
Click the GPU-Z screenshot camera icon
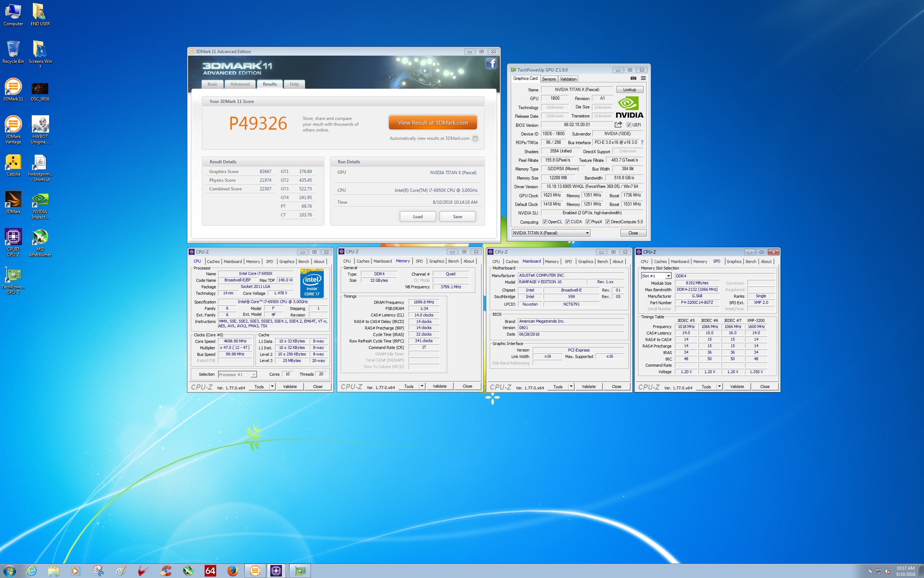(x=633, y=78)
